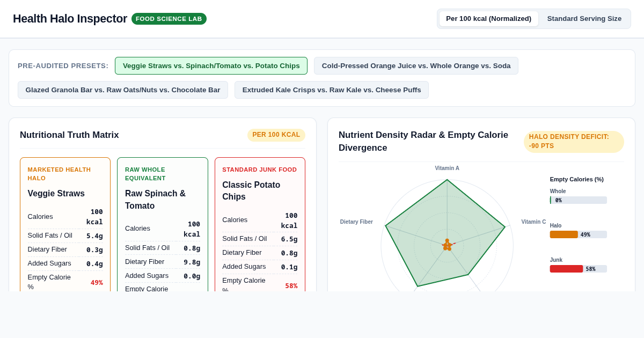Screen dimensions: 644x338
Task: Click the STANDARD JUNK FOOD label
Action: (260, 170)
